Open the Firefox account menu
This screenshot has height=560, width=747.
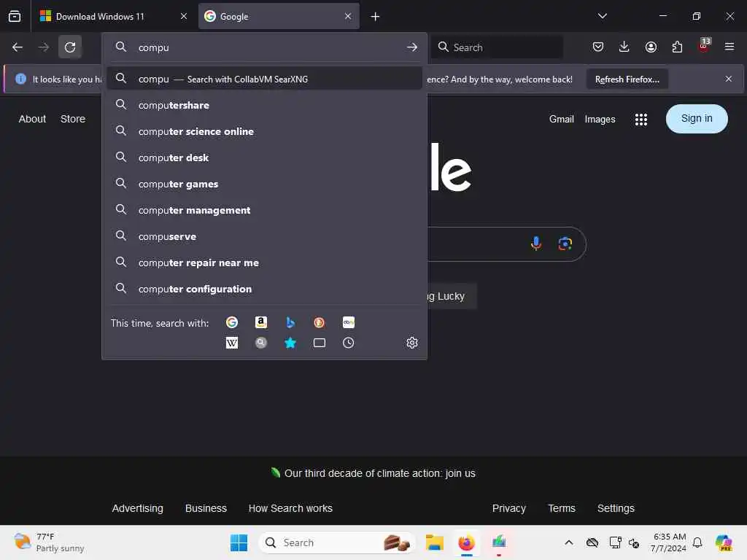(651, 47)
